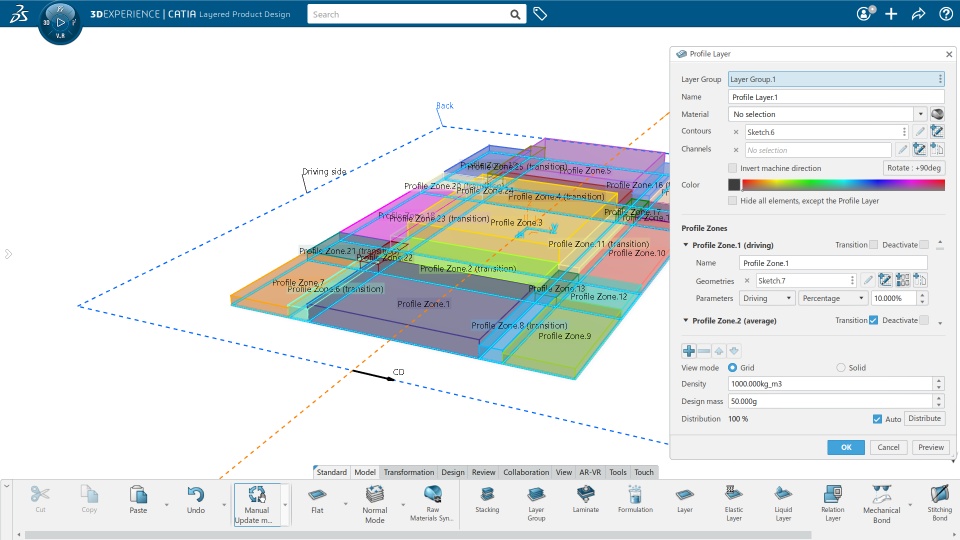The image size is (960, 540).
Task: Click the tag icon beside search
Action: pyautogui.click(x=540, y=14)
